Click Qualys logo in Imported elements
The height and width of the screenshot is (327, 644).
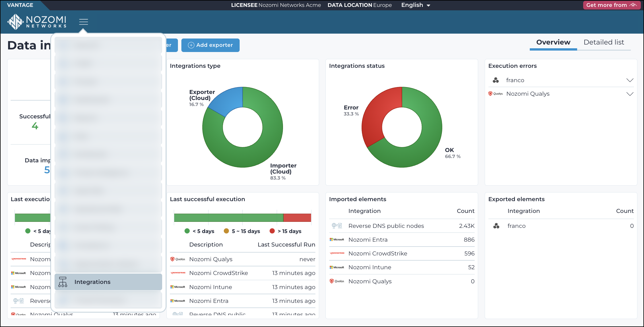click(337, 281)
